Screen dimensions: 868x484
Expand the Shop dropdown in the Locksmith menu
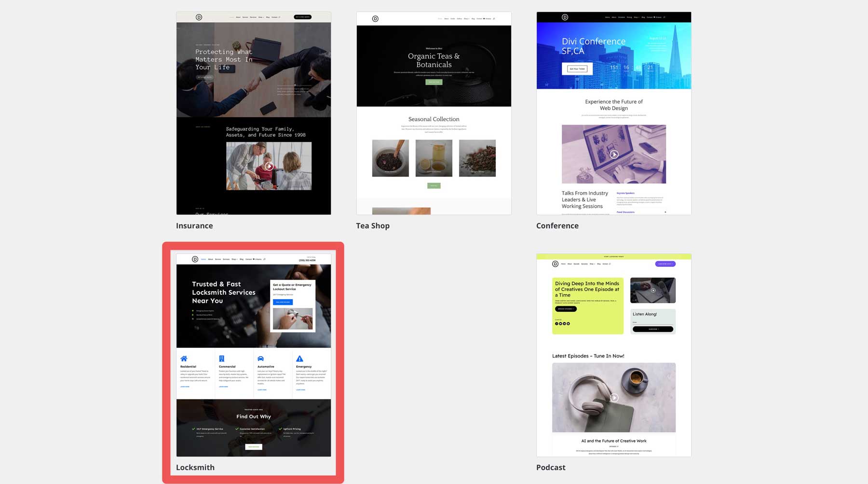point(234,259)
